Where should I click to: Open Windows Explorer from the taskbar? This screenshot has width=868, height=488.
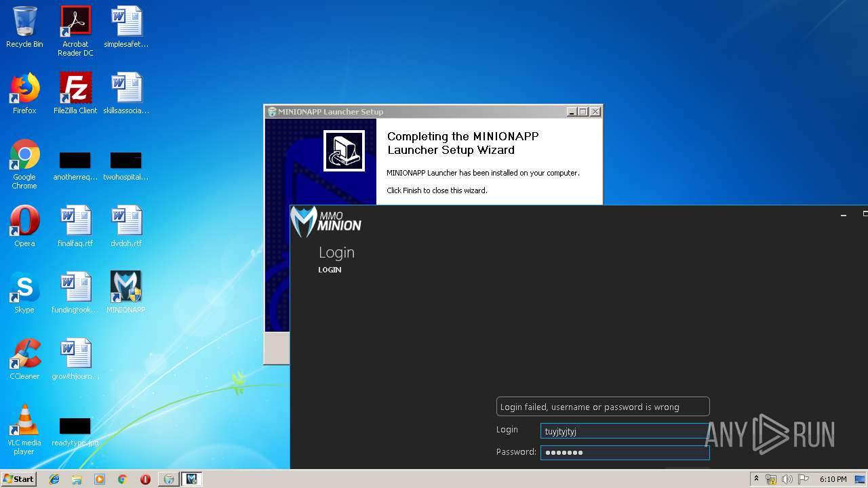[x=77, y=479]
